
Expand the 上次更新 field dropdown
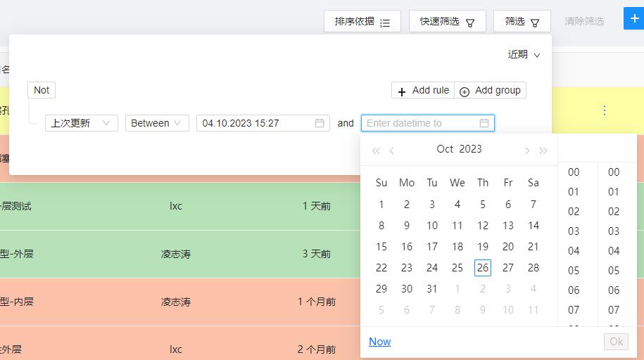coord(81,123)
